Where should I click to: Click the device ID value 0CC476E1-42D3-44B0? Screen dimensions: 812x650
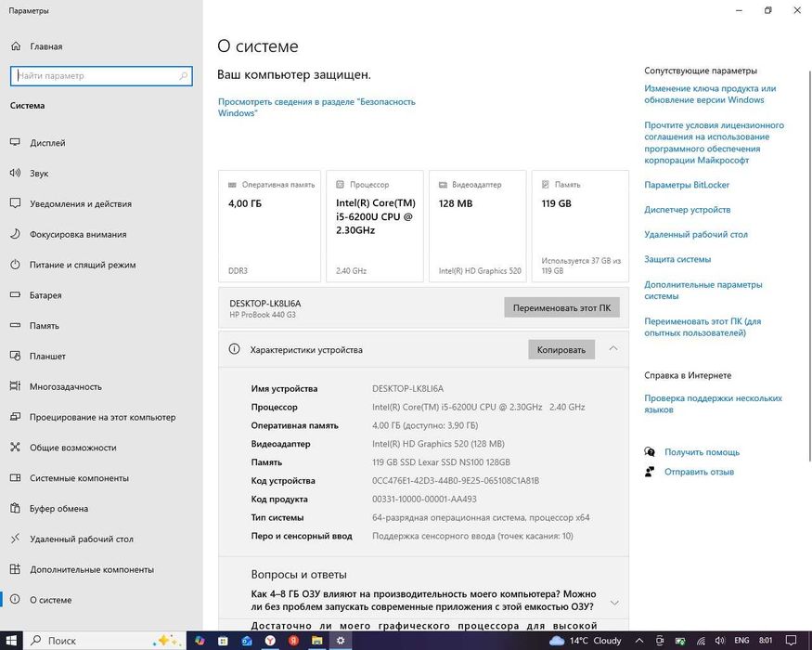[456, 480]
